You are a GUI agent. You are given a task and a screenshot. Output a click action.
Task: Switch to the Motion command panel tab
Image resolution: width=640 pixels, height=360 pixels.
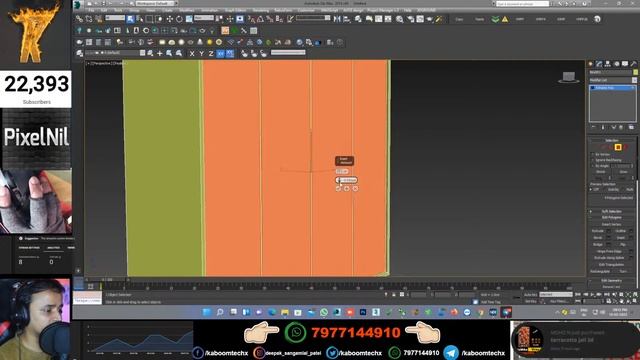pyautogui.click(x=616, y=64)
